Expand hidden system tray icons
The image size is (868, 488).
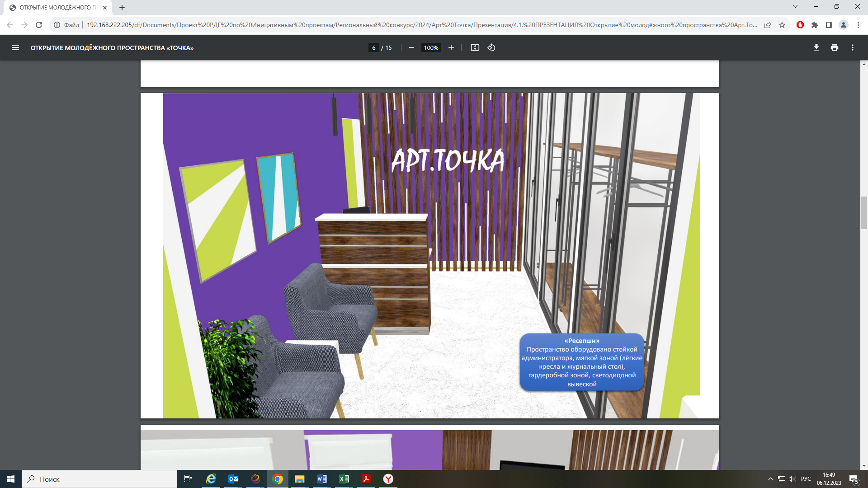coord(770,479)
